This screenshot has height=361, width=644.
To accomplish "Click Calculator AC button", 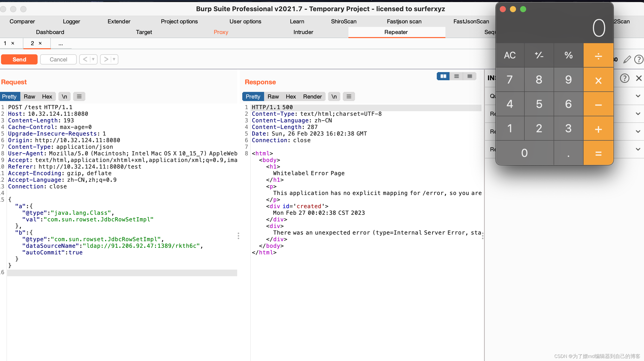I will pyautogui.click(x=510, y=55).
